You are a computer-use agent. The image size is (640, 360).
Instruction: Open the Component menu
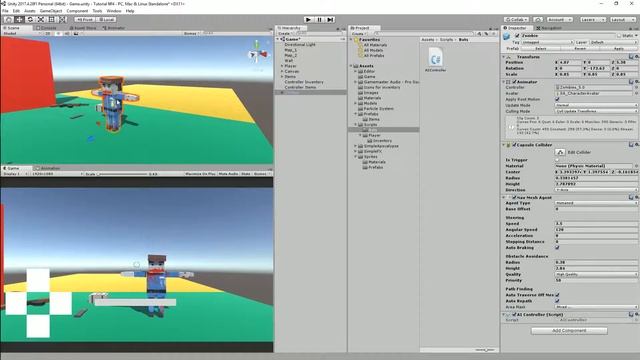77,11
